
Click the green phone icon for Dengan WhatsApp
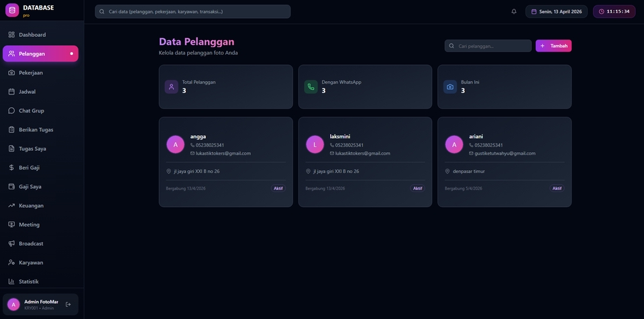[x=311, y=86]
